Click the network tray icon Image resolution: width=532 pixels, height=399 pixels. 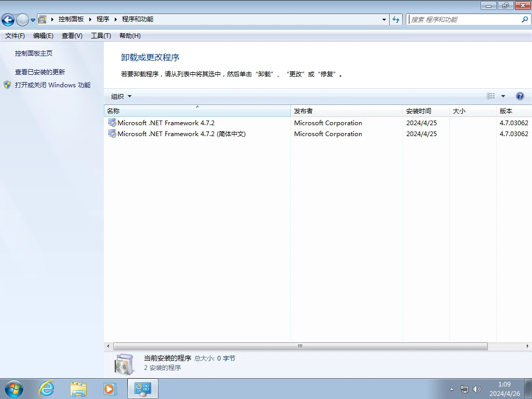[464, 389]
